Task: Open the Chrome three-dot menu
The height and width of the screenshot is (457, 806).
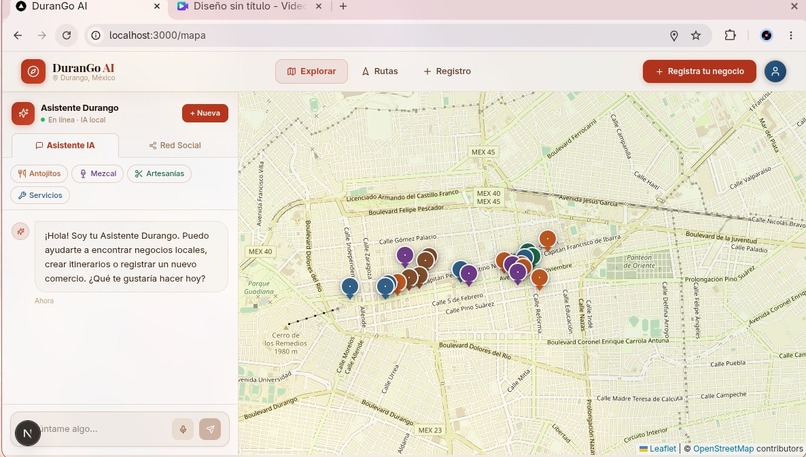Action: click(791, 35)
